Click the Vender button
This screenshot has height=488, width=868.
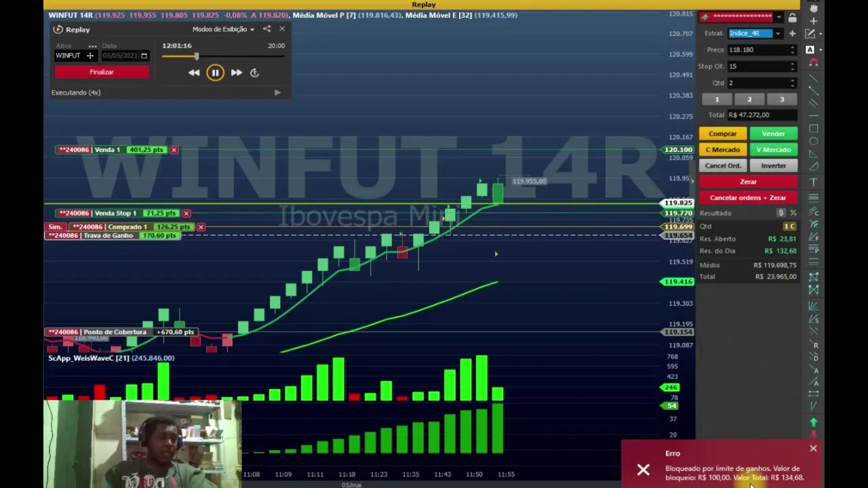coord(773,134)
